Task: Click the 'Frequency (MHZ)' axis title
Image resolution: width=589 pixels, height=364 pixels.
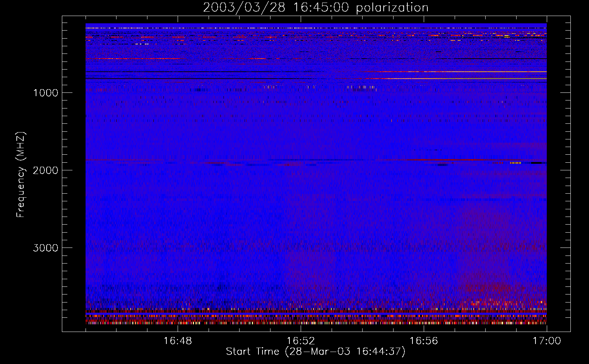Action: (x=21, y=175)
